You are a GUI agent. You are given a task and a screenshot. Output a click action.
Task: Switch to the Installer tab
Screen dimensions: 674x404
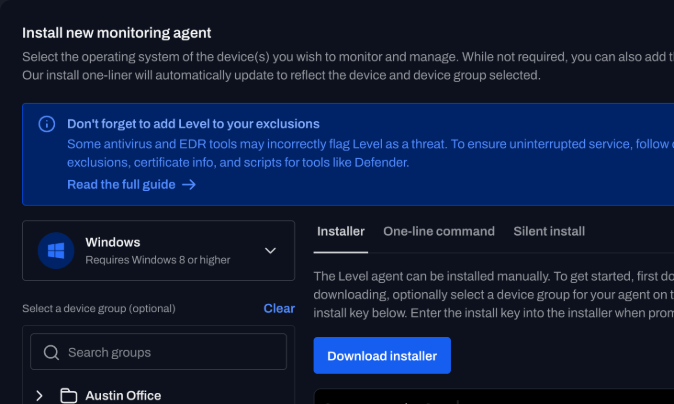pos(340,231)
